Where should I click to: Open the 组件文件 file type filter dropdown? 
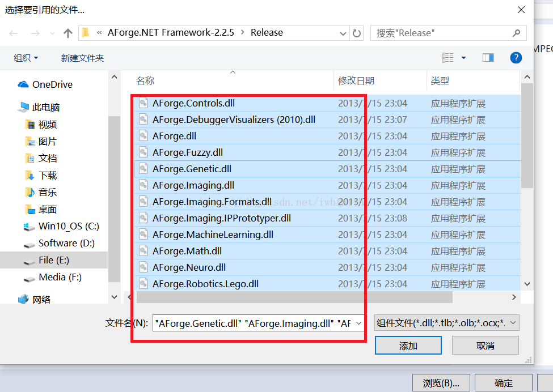click(446, 323)
